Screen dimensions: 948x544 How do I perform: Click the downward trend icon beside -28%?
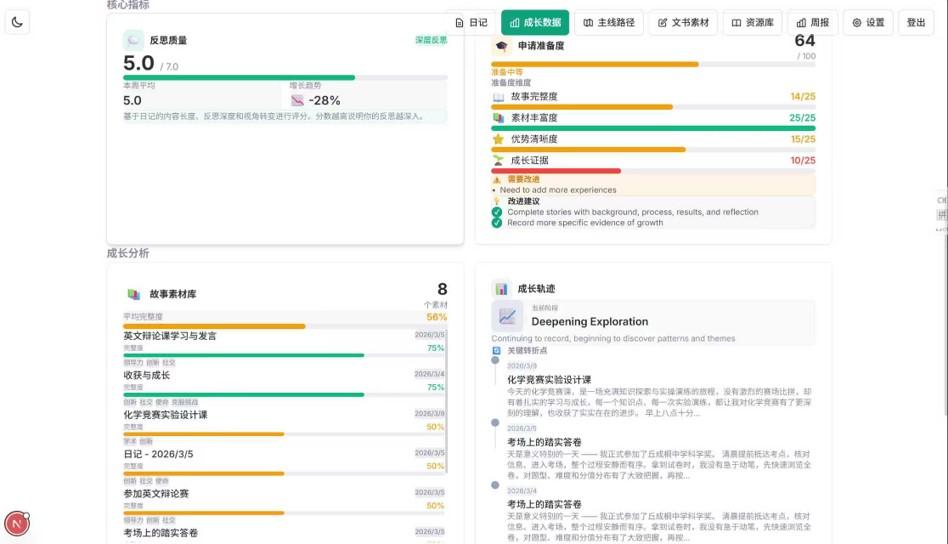pos(297,100)
